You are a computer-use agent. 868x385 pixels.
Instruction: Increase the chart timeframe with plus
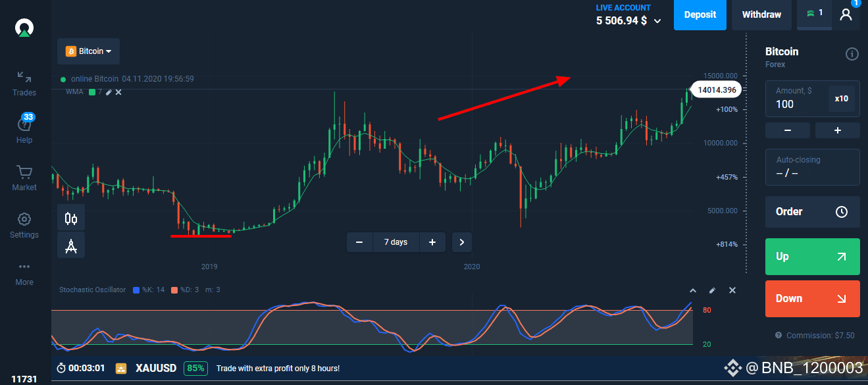click(x=432, y=242)
